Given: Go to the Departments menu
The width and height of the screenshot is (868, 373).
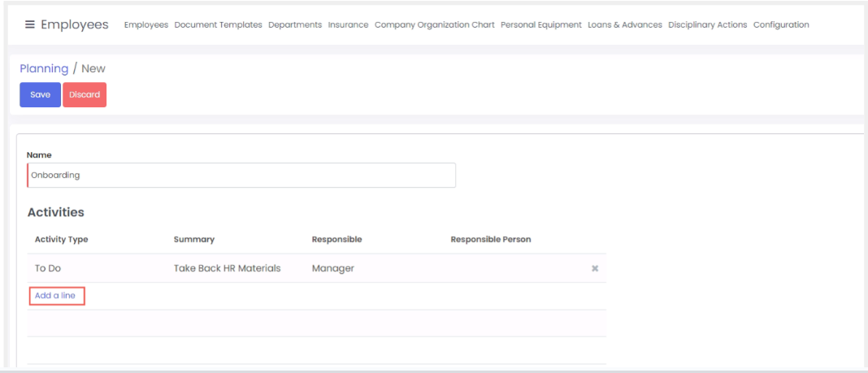Looking at the screenshot, I should (295, 25).
